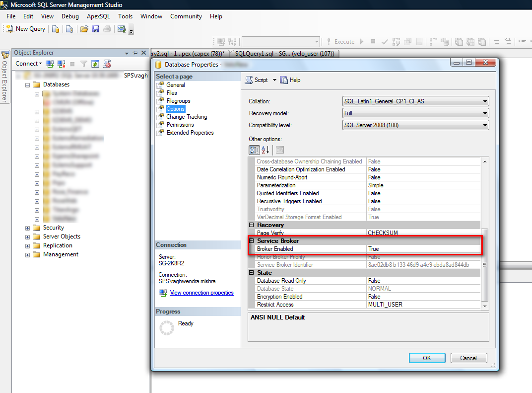Screen dimensions: 532x393
Task: Click the options list scrollbar up arrow
Action: tap(485, 161)
